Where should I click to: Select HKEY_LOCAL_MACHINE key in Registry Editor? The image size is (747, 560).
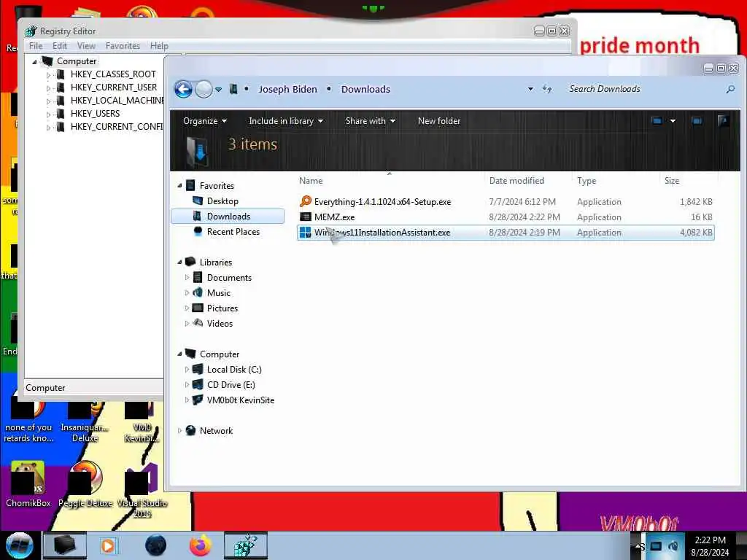117,101
